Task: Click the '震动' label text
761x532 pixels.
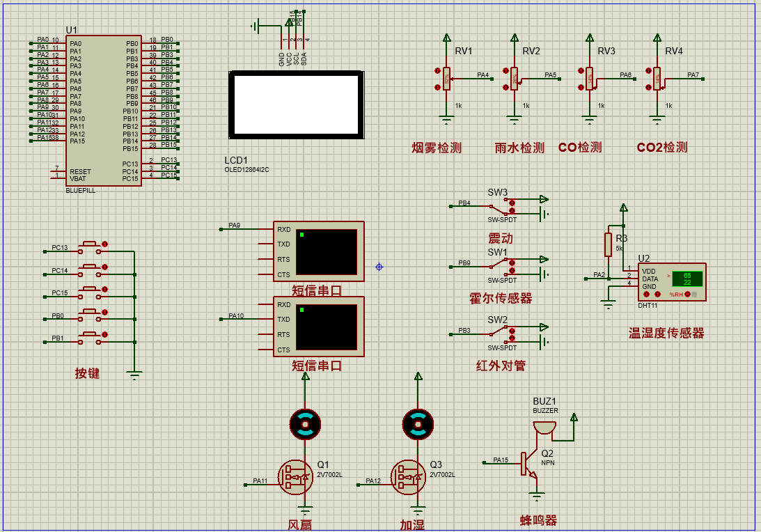Action: [x=501, y=238]
